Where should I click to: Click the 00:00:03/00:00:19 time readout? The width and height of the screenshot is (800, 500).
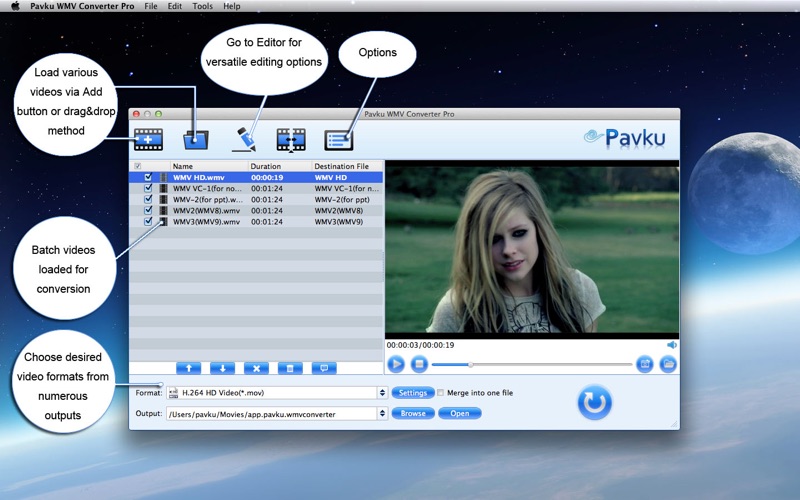420,345
